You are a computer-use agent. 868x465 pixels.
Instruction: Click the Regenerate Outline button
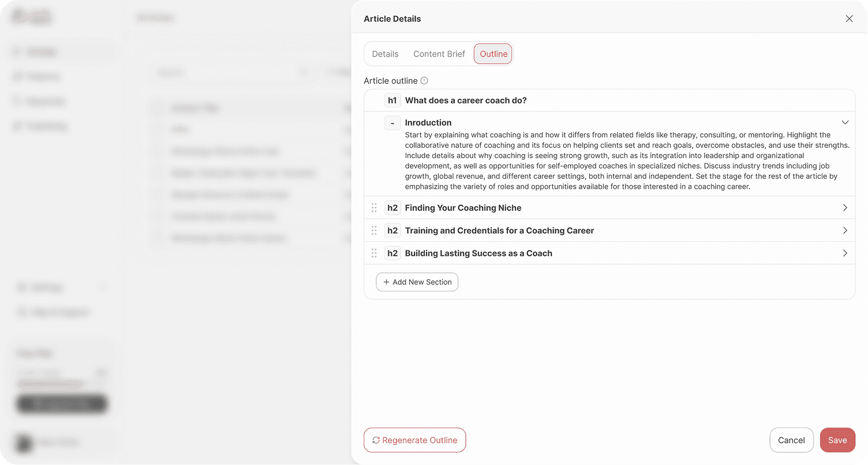(x=414, y=440)
